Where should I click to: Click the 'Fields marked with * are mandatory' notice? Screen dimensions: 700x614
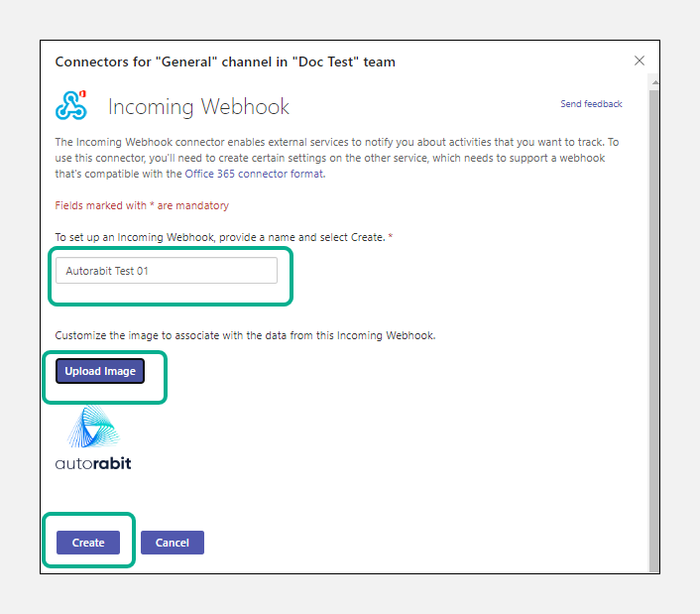click(142, 205)
